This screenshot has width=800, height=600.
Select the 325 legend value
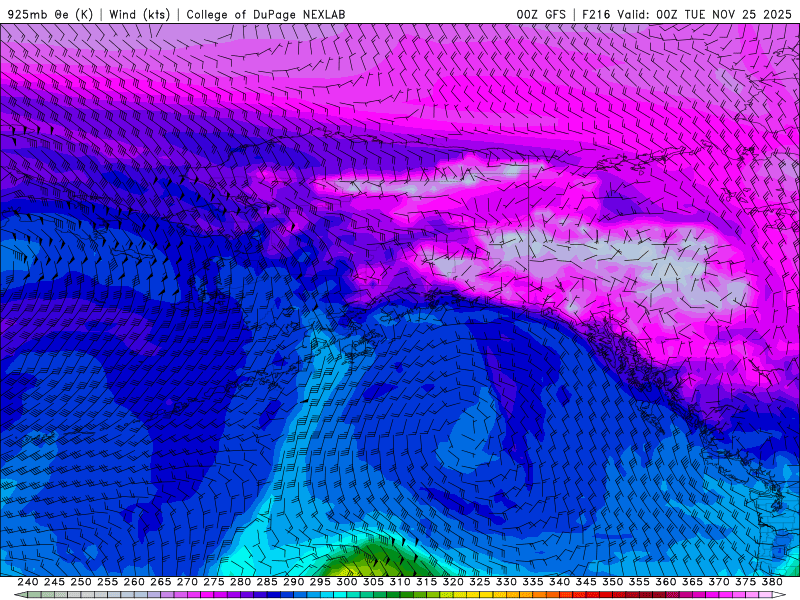(x=480, y=582)
